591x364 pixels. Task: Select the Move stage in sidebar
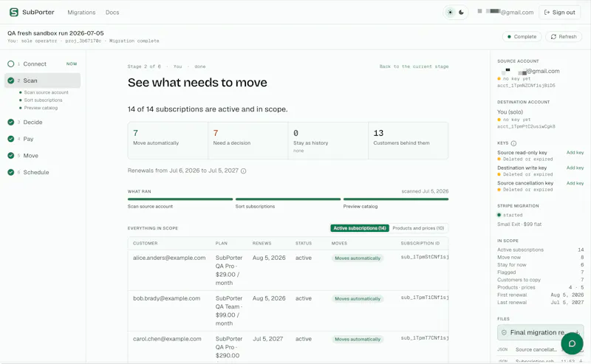point(42,156)
